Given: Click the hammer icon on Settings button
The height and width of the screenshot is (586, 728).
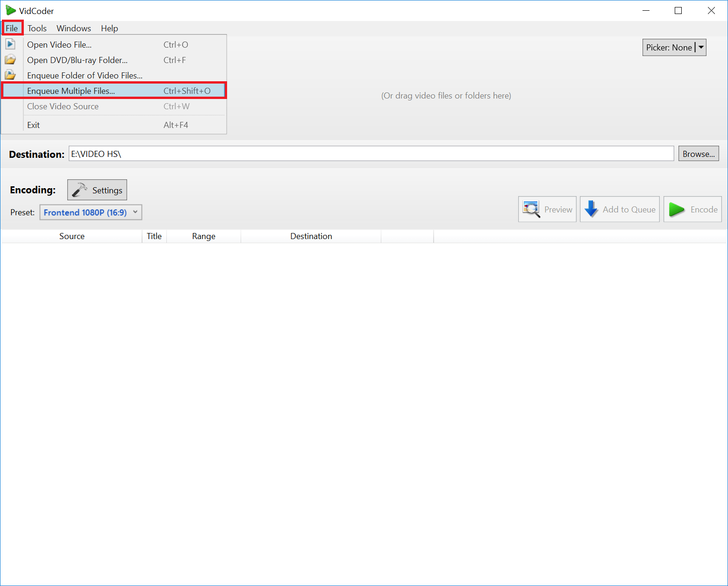Looking at the screenshot, I should coord(79,190).
